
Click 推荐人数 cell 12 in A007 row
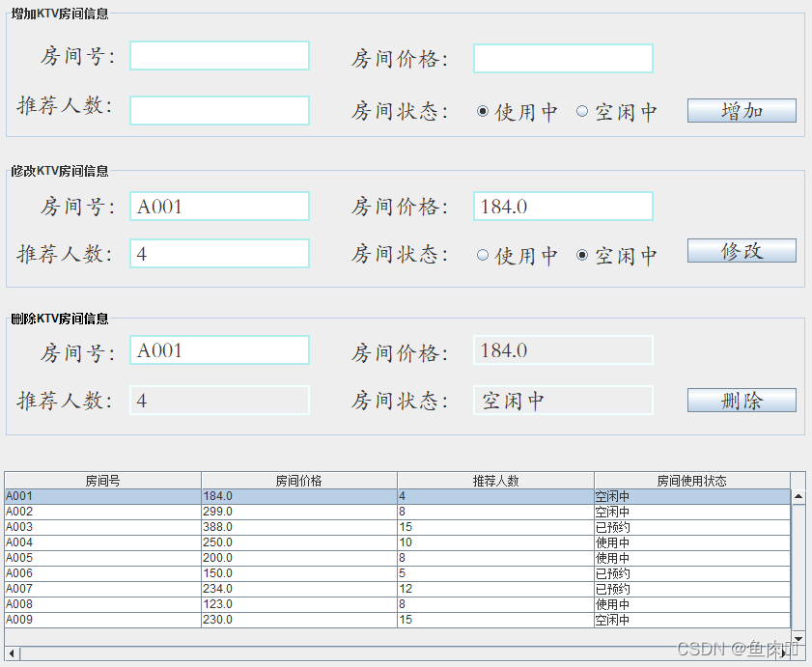(495, 589)
